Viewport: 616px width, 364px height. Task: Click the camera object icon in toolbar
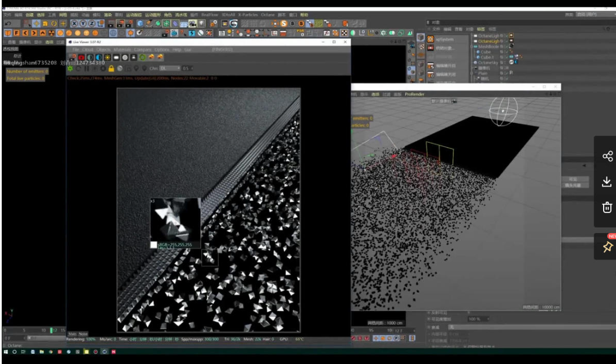pyautogui.click(x=193, y=24)
